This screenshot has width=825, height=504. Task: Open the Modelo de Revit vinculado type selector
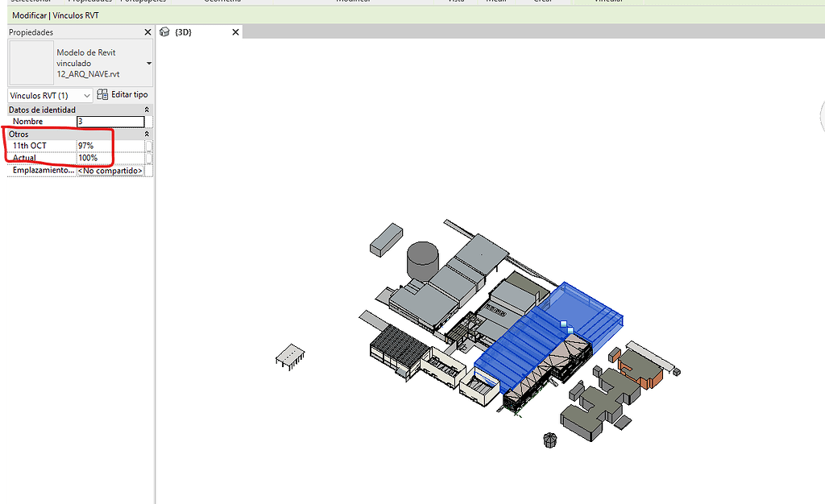click(149, 63)
